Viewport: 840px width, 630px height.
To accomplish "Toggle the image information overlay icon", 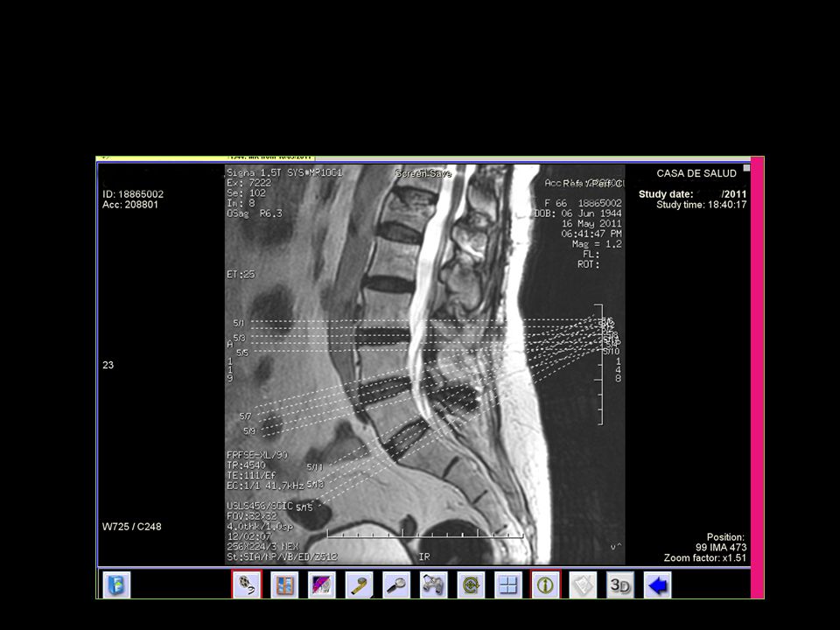I will 545,584.
